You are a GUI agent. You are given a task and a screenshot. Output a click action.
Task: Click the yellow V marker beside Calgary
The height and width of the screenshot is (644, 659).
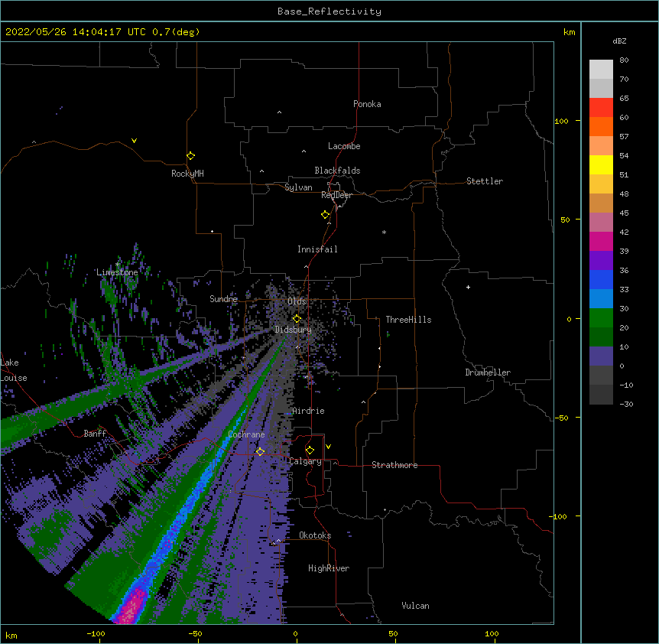[x=328, y=447]
